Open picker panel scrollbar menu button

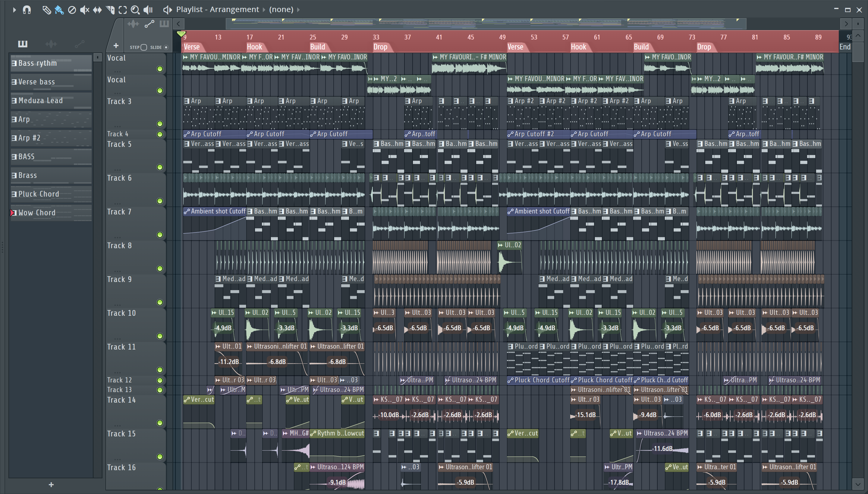click(x=97, y=57)
